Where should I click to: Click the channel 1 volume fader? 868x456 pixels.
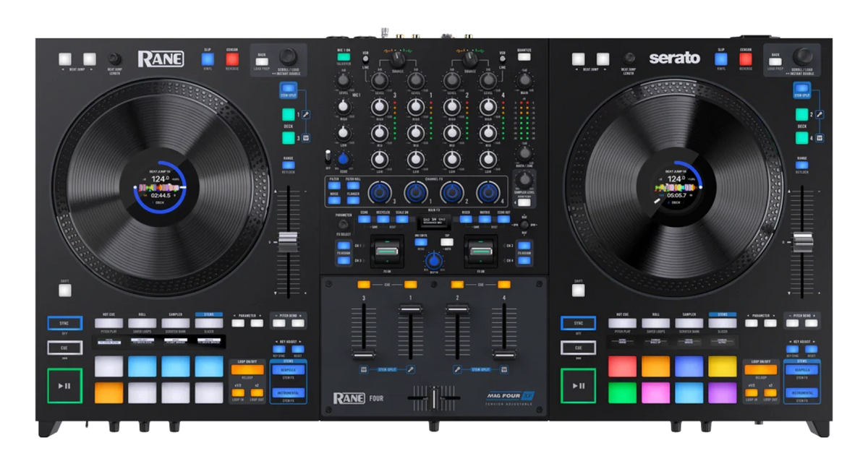click(x=410, y=309)
